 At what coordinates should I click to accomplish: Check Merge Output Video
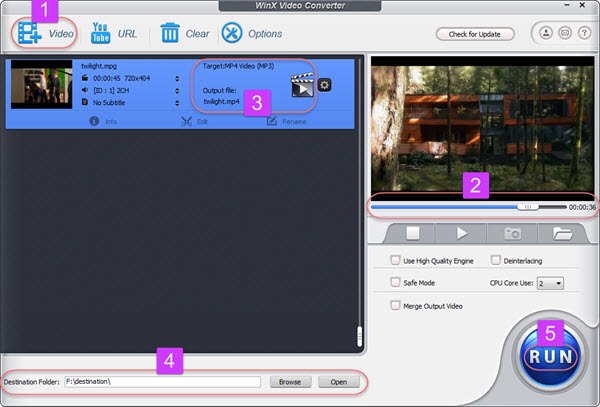[395, 306]
